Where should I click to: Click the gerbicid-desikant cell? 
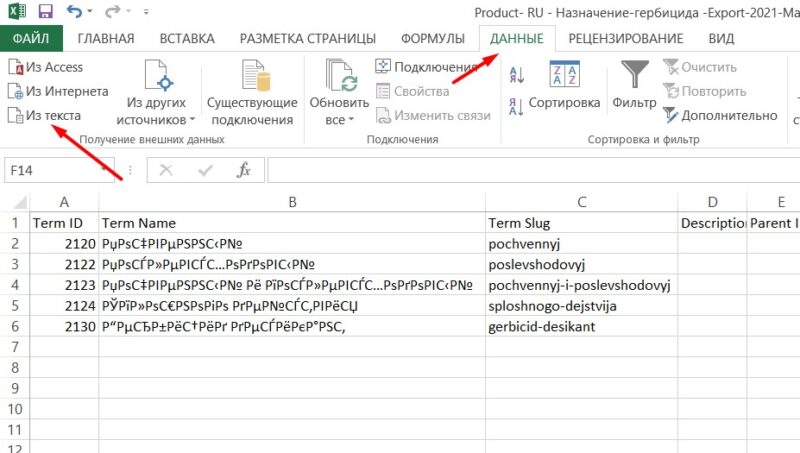[582, 326]
